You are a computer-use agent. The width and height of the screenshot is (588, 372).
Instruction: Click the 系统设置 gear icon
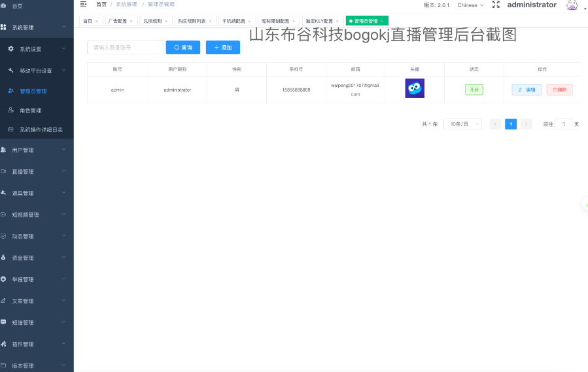pos(11,49)
